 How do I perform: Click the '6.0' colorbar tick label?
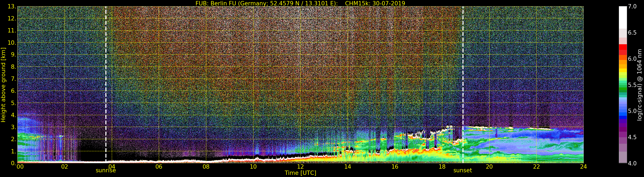pos(632,59)
